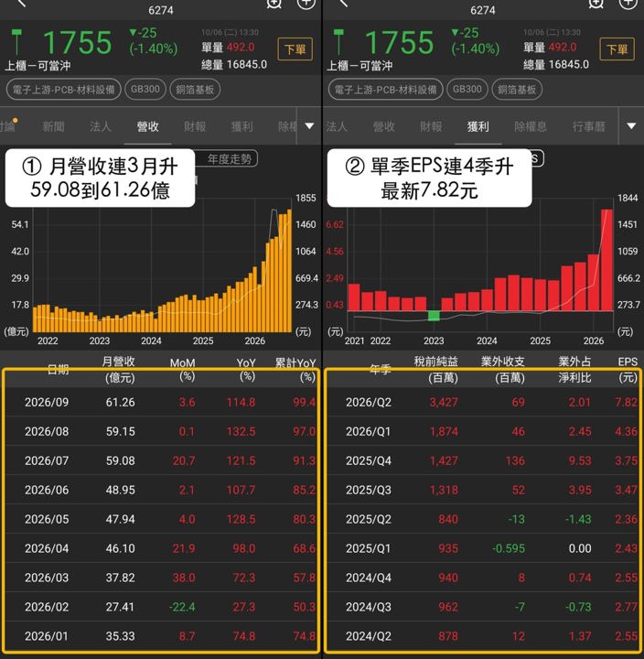
Task: Open the 電子上游-PCB-材料設備 tag on left screen
Action: pyautogui.click(x=64, y=90)
